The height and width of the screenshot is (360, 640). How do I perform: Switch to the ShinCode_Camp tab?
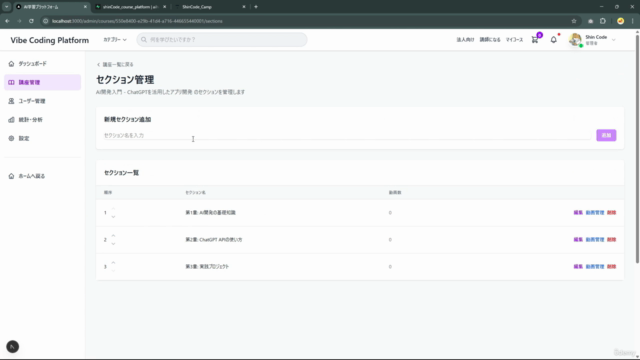[x=210, y=7]
